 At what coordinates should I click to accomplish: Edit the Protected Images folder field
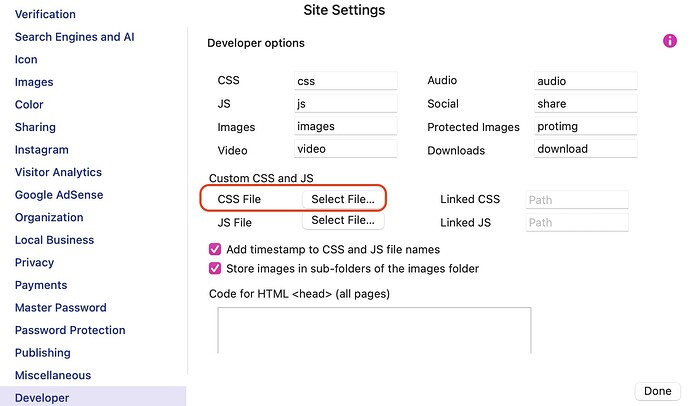[x=586, y=126]
